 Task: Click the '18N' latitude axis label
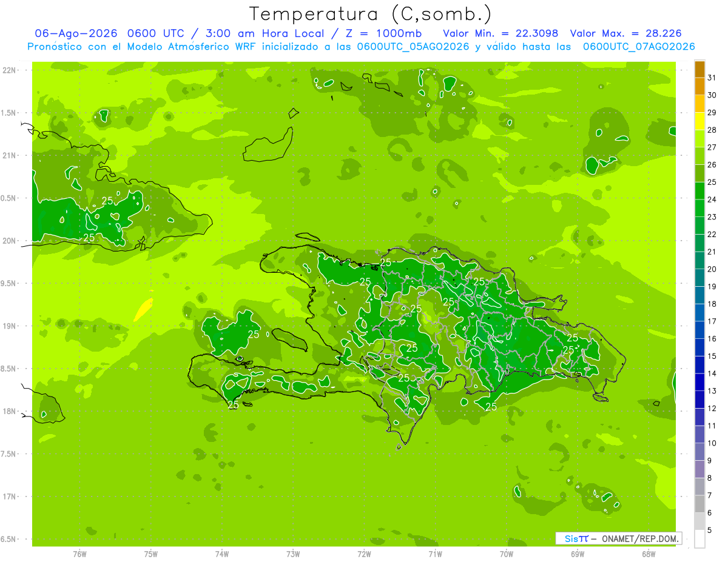[9, 411]
